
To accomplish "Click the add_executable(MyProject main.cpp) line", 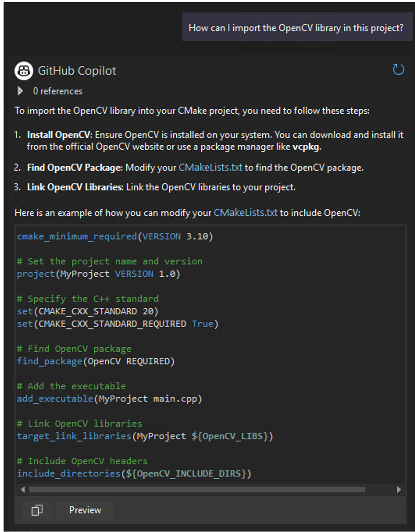I will 109,399.
